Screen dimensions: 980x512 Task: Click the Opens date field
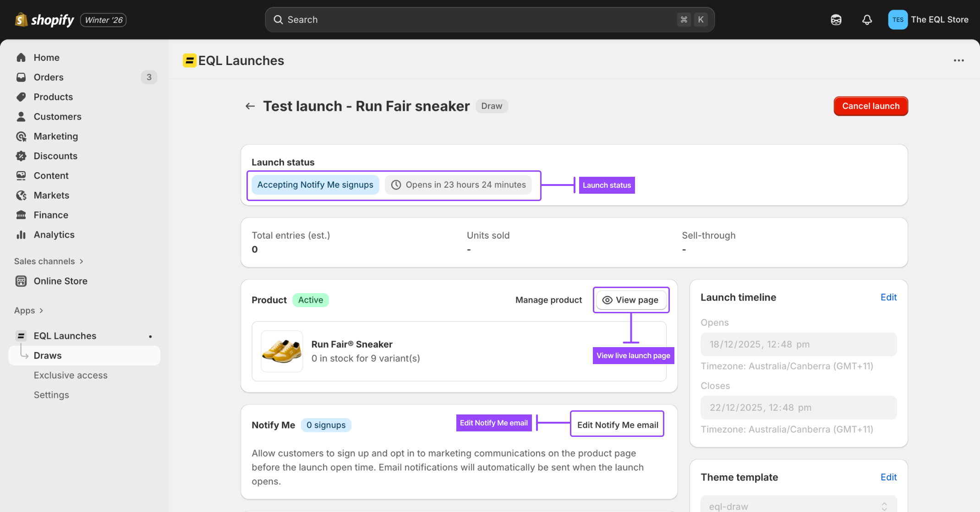(x=799, y=344)
